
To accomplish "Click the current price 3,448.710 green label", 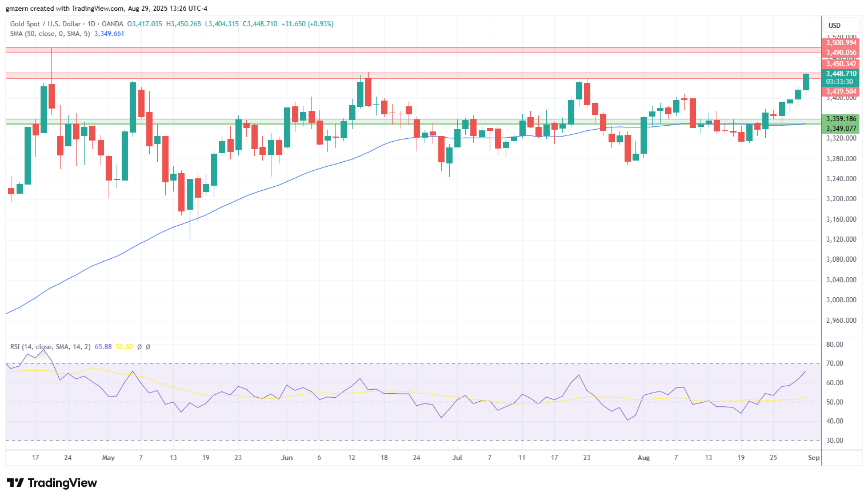I will (841, 74).
